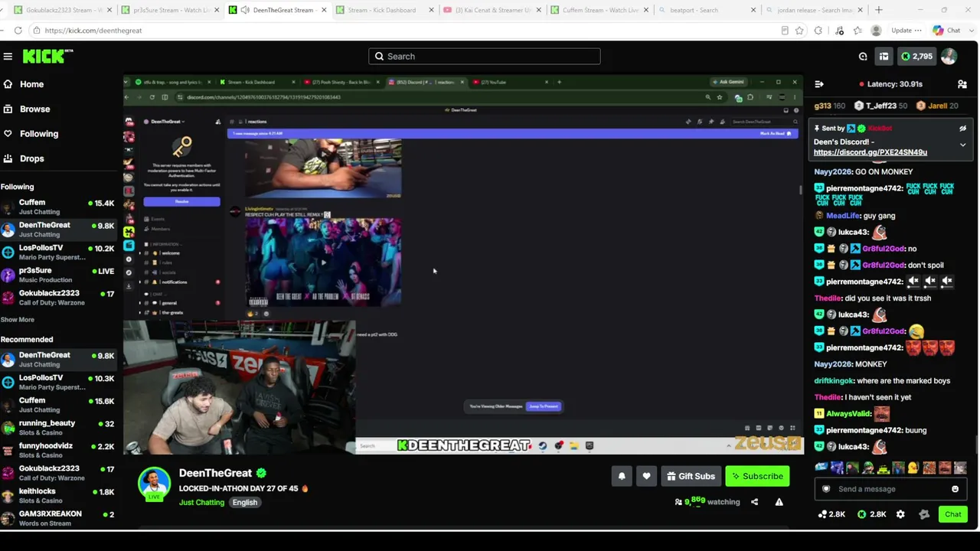980x551 pixels.
Task: Open a new browser tab
Action: point(878,10)
